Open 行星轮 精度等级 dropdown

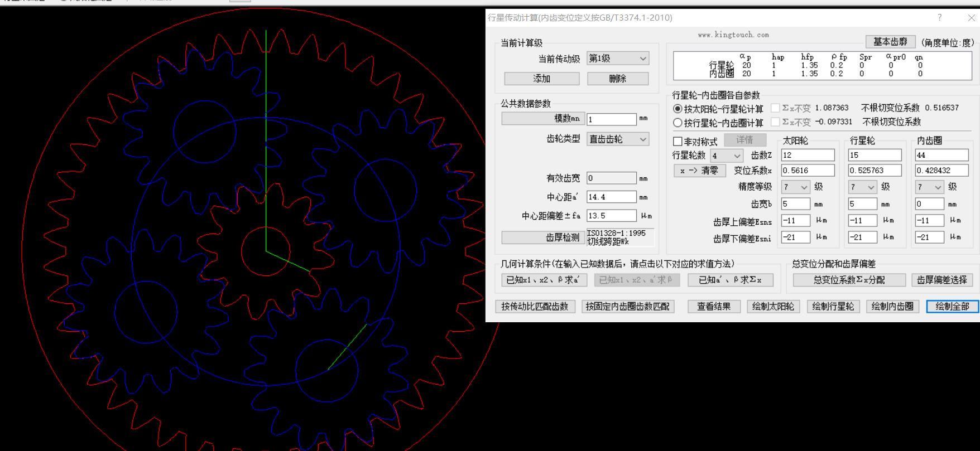point(862,187)
